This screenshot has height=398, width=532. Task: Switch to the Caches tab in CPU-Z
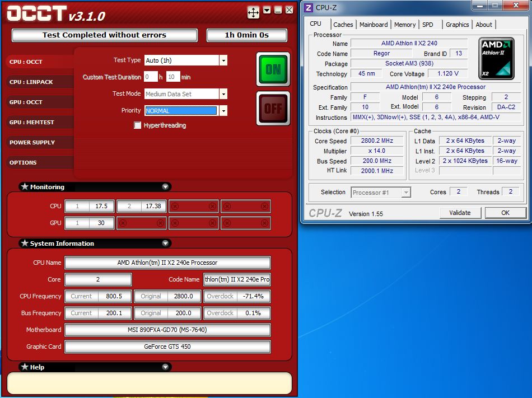pyautogui.click(x=343, y=25)
